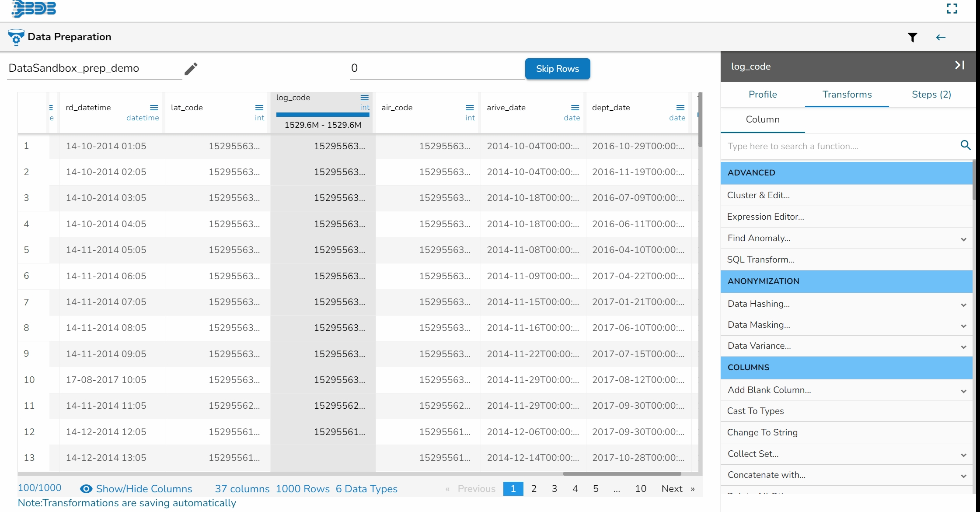Expand Find Anomaly dropdown arrow
Screen dimensions: 980x512
point(963,239)
